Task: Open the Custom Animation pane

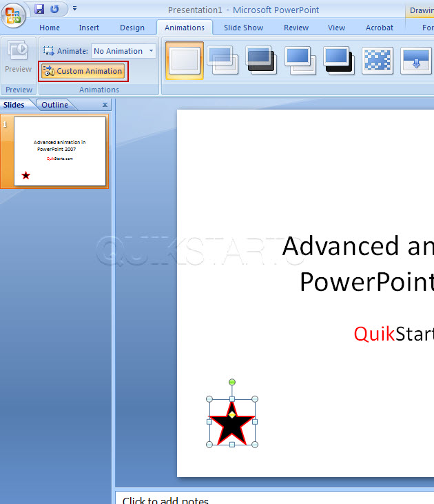Action: [83, 71]
